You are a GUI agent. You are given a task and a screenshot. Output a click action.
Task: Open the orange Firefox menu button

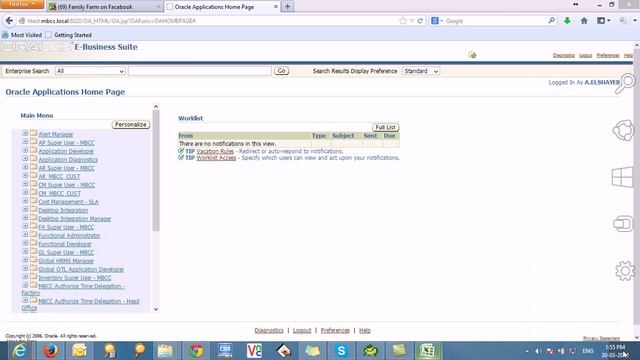coord(21,4)
